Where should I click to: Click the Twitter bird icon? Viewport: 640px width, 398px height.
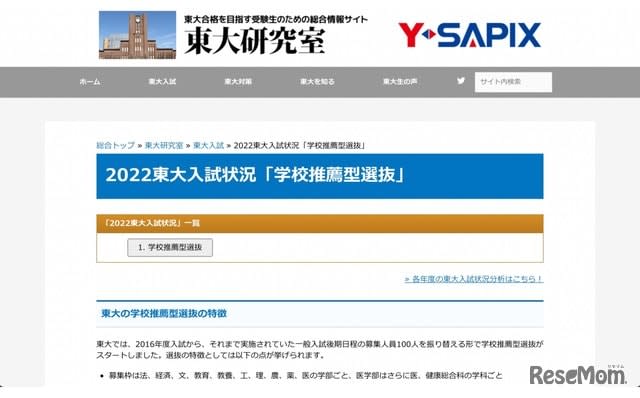(461, 81)
